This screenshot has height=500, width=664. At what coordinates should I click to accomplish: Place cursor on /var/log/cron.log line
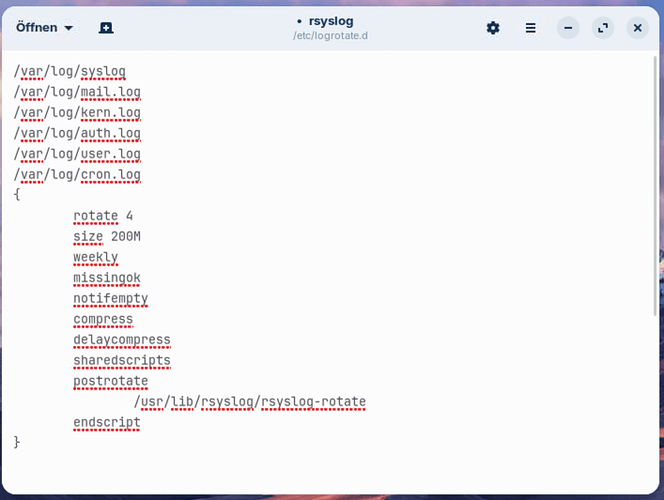click(x=77, y=175)
